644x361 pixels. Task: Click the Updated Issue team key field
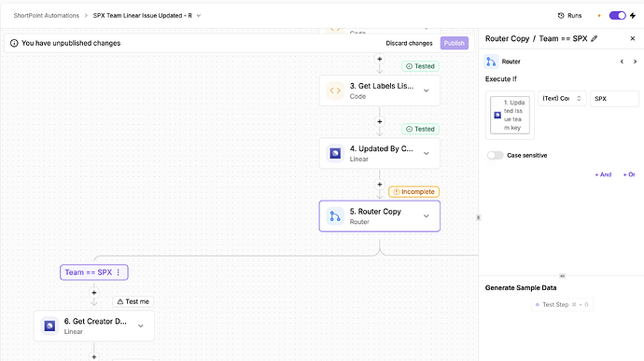click(x=510, y=116)
